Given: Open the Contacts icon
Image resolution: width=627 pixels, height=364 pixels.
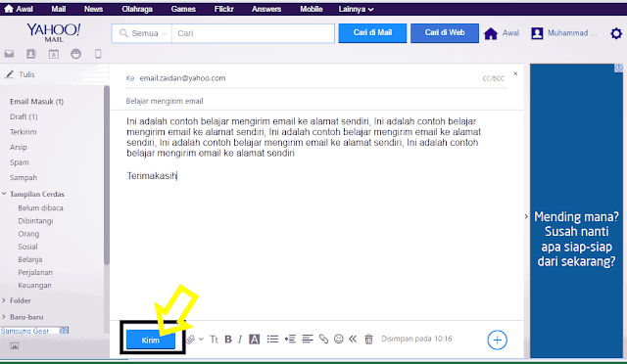Looking at the screenshot, I should point(31,54).
